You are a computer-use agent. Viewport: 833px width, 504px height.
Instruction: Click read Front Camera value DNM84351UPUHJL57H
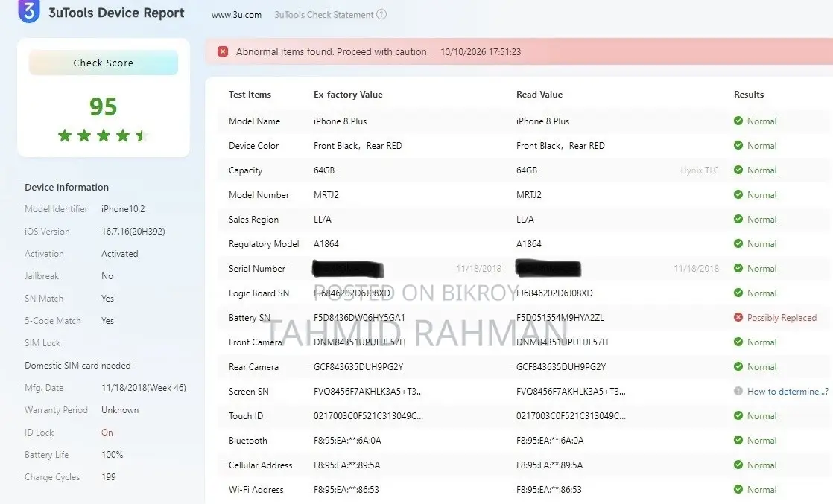[562, 342]
